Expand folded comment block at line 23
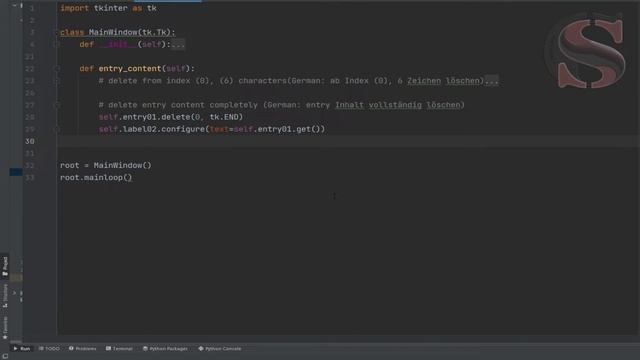This screenshot has width=640, height=360. pyautogui.click(x=57, y=81)
